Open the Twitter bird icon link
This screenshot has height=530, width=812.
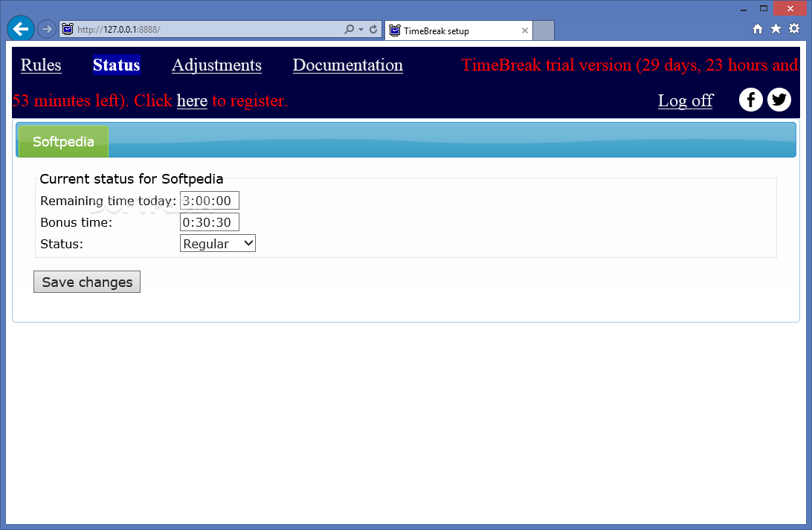coord(779,100)
